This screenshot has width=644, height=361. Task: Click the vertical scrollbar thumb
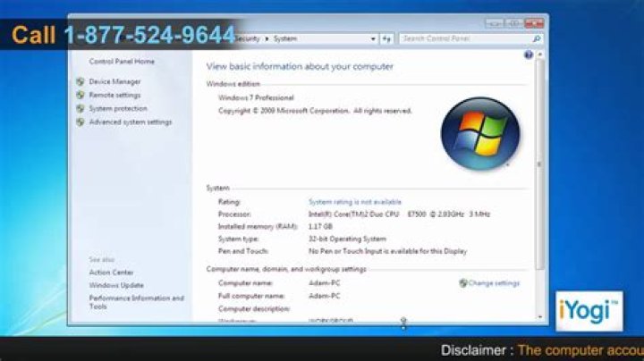(540, 164)
